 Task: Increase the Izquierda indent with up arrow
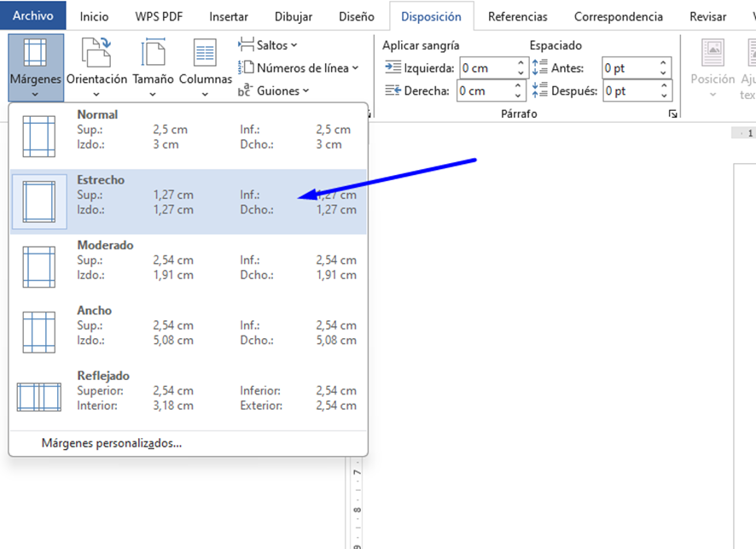click(520, 63)
